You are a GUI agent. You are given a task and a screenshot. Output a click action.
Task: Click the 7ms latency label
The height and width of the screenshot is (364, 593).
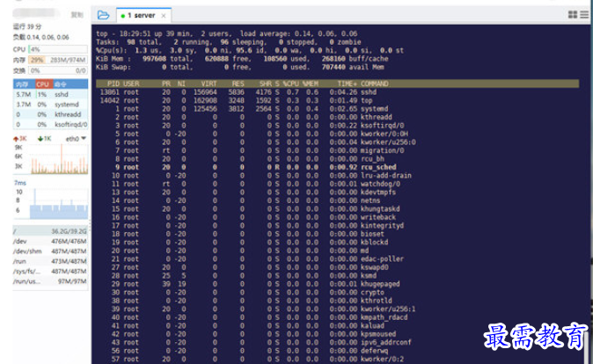(x=20, y=183)
